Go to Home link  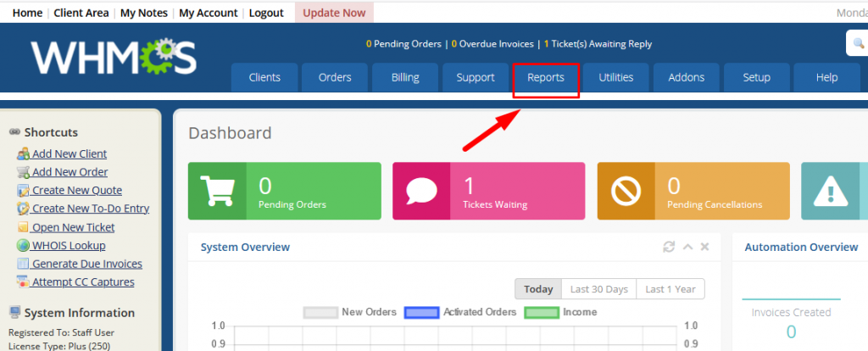[x=28, y=13]
